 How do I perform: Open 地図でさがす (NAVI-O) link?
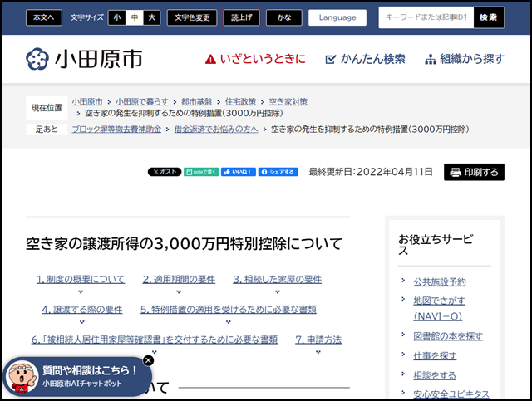click(x=439, y=309)
